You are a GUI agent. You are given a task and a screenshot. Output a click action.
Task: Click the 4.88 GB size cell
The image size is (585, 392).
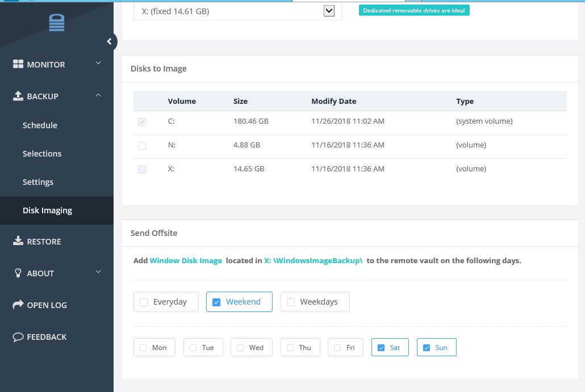tap(246, 145)
